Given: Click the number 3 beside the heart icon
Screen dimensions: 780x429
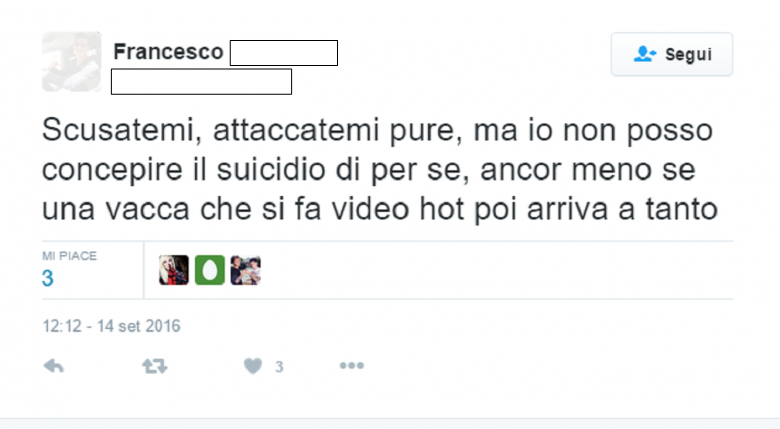Looking at the screenshot, I should pyautogui.click(x=279, y=367).
